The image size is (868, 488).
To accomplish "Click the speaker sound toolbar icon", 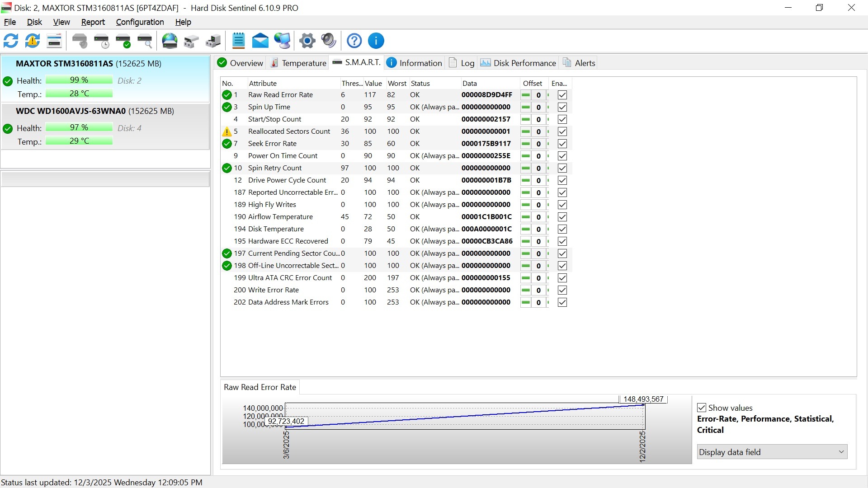I will click(329, 41).
